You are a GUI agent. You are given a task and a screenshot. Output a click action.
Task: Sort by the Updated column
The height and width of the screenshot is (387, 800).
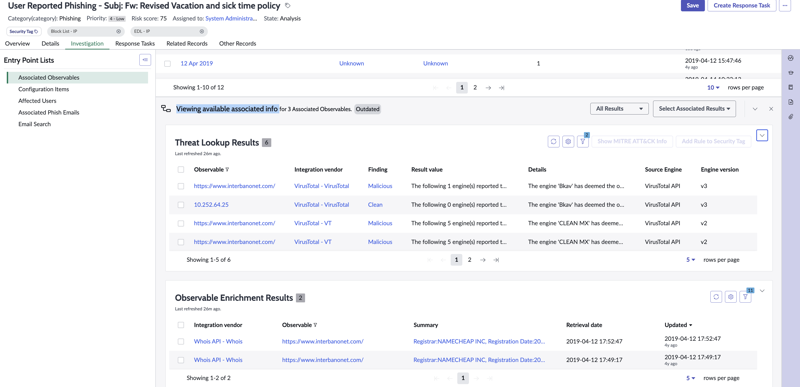point(678,325)
